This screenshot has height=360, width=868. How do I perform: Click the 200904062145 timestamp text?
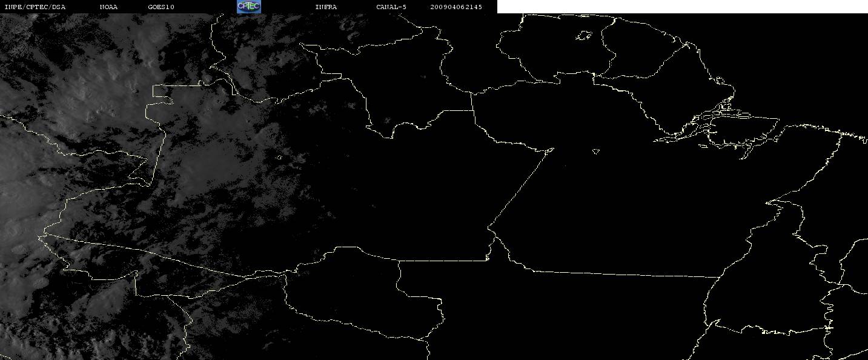point(456,7)
